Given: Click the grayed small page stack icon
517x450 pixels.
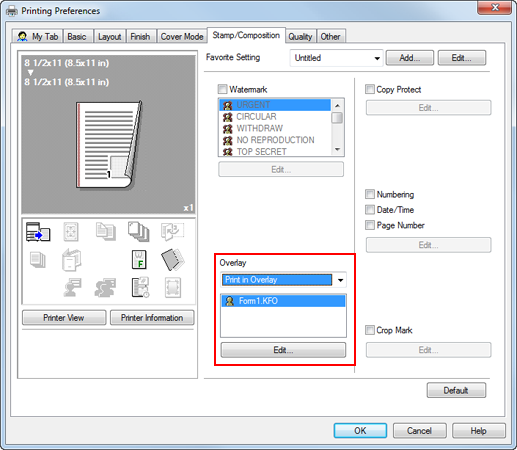Looking at the screenshot, I should 38,260.
